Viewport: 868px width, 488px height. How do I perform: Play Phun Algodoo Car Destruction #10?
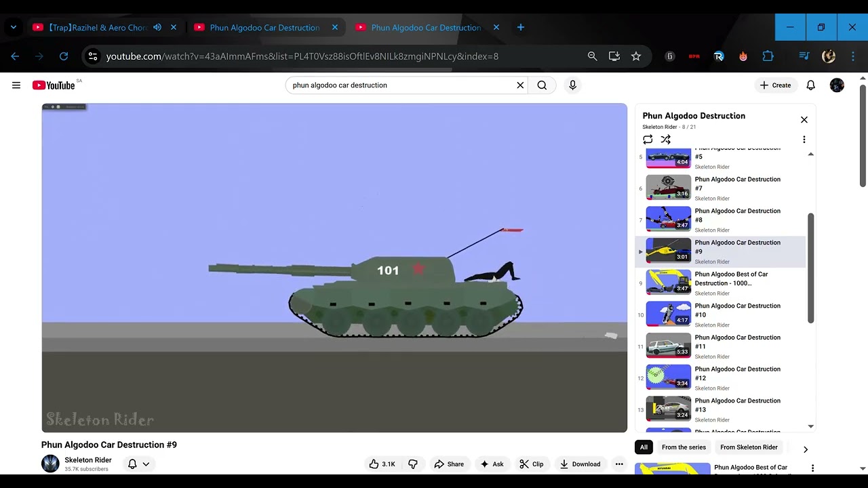(x=720, y=314)
